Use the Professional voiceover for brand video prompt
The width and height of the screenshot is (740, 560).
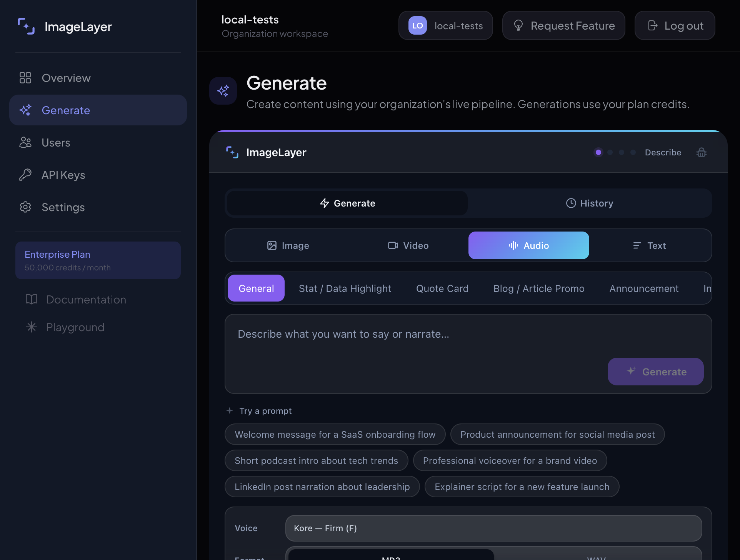510,460
